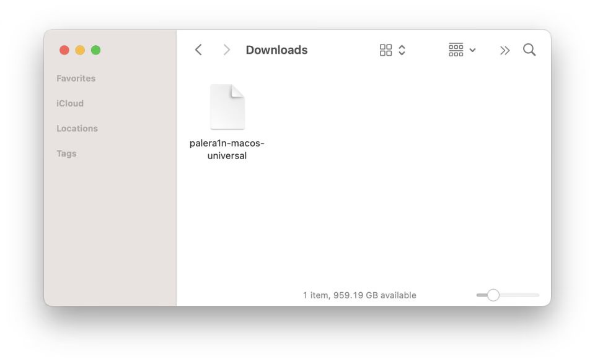Viewport: 595px width, 364px height.
Task: Click the palera1n-macos-universal file name label
Action: click(227, 149)
